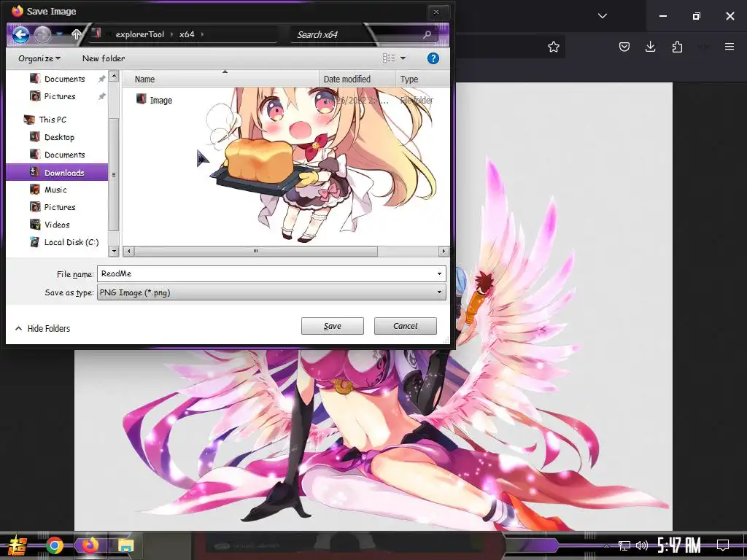This screenshot has height=560, width=747.
Task: Click the Image folder icon
Action: coord(141,99)
